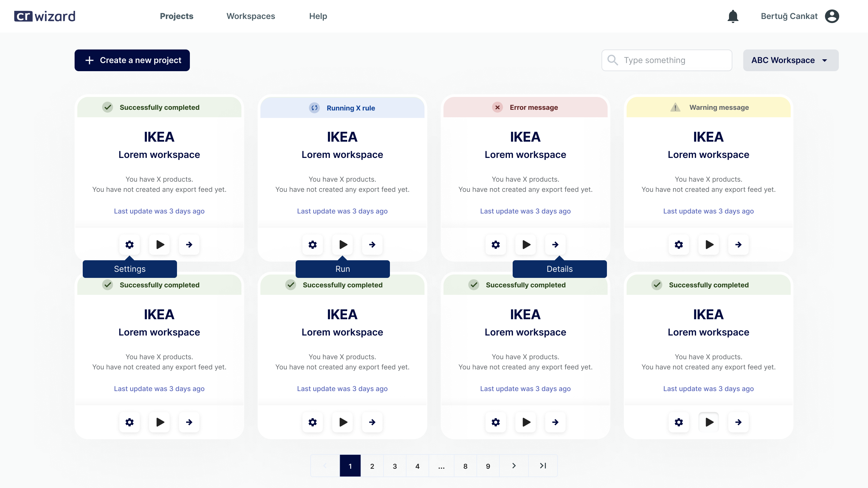
Task: Go to page 9
Action: click(488, 466)
